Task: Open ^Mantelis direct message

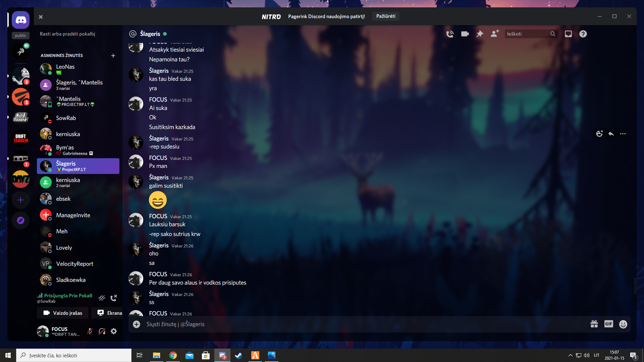Action: tap(78, 101)
